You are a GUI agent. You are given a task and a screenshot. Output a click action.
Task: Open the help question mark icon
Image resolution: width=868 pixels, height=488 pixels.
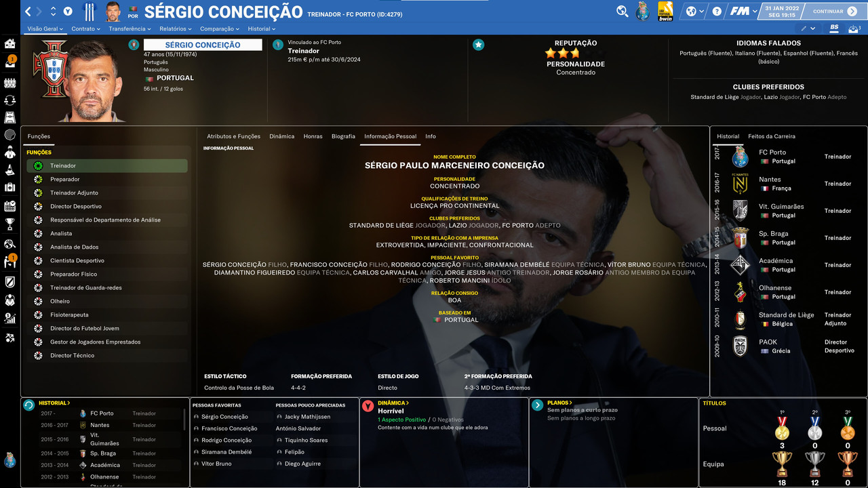pyautogui.click(x=717, y=11)
